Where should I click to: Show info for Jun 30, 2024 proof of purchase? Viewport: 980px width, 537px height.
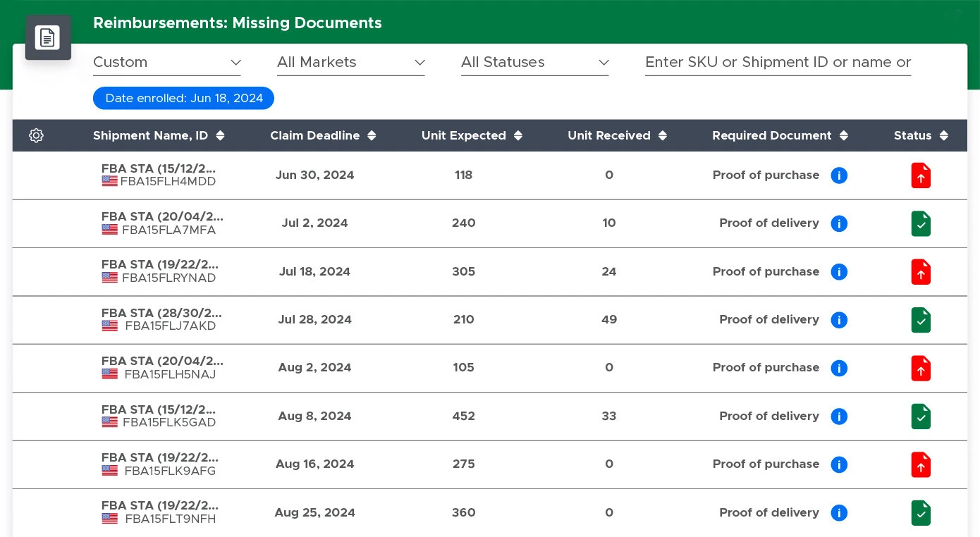[x=839, y=175]
